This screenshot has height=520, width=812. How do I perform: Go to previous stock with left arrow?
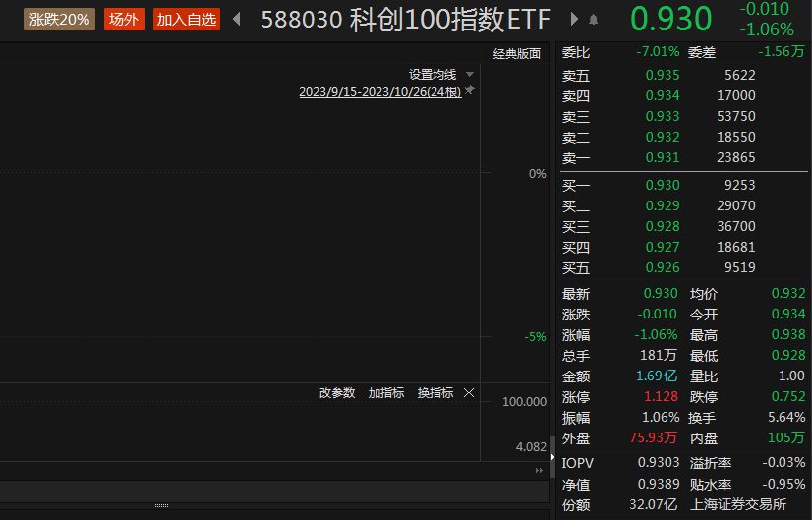point(237,19)
